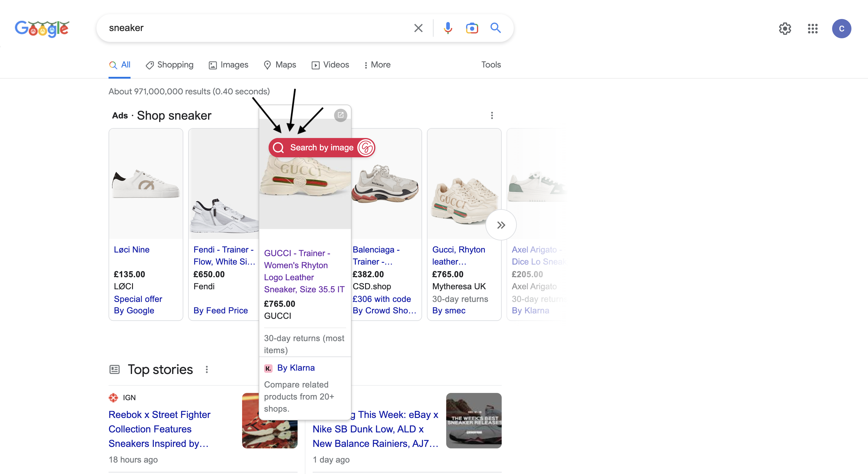Click the Google holiday logo
This screenshot has height=474, width=868.
point(42,28)
